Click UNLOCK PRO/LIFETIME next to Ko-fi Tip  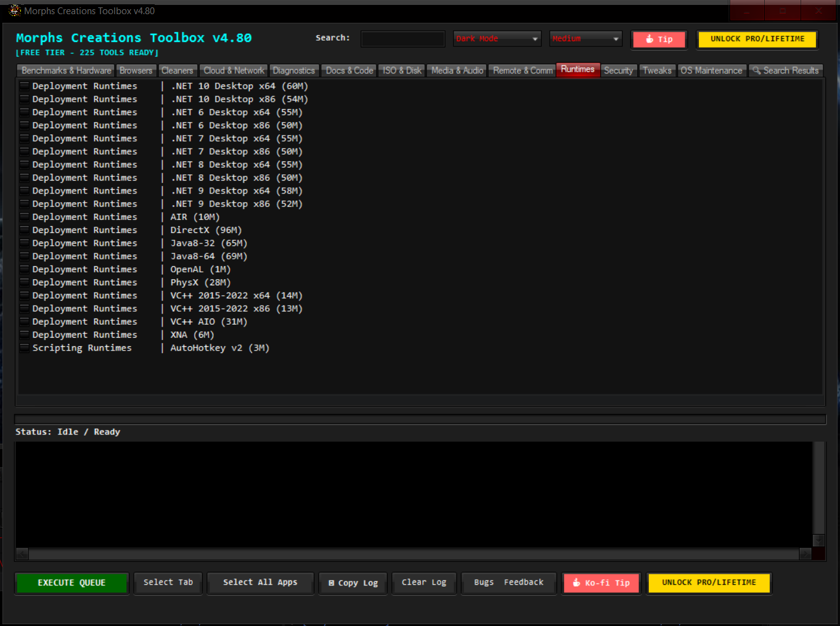709,583
